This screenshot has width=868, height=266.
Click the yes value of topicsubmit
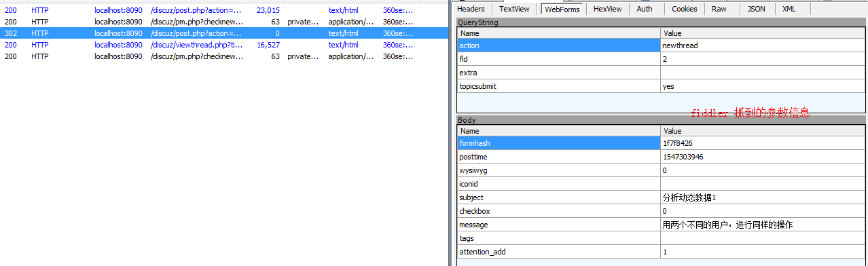pyautogui.click(x=763, y=86)
